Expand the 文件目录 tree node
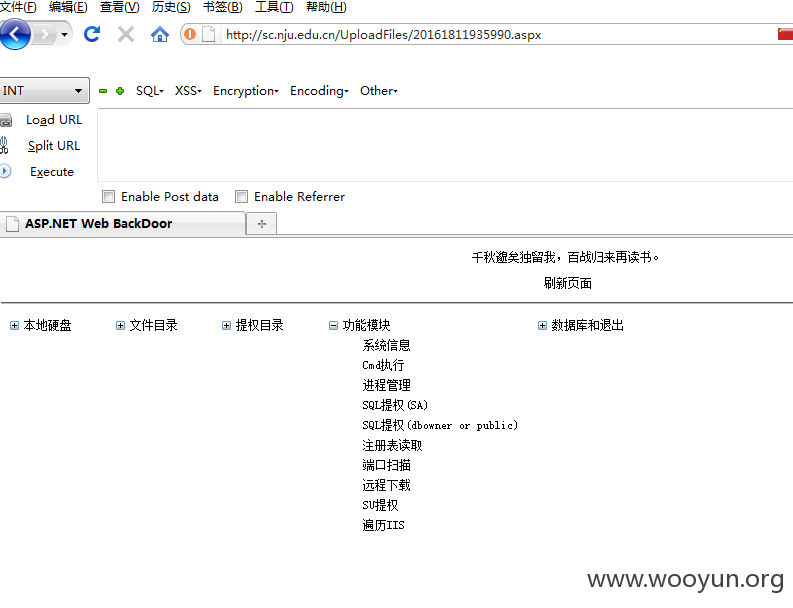793x608 pixels. pos(120,326)
